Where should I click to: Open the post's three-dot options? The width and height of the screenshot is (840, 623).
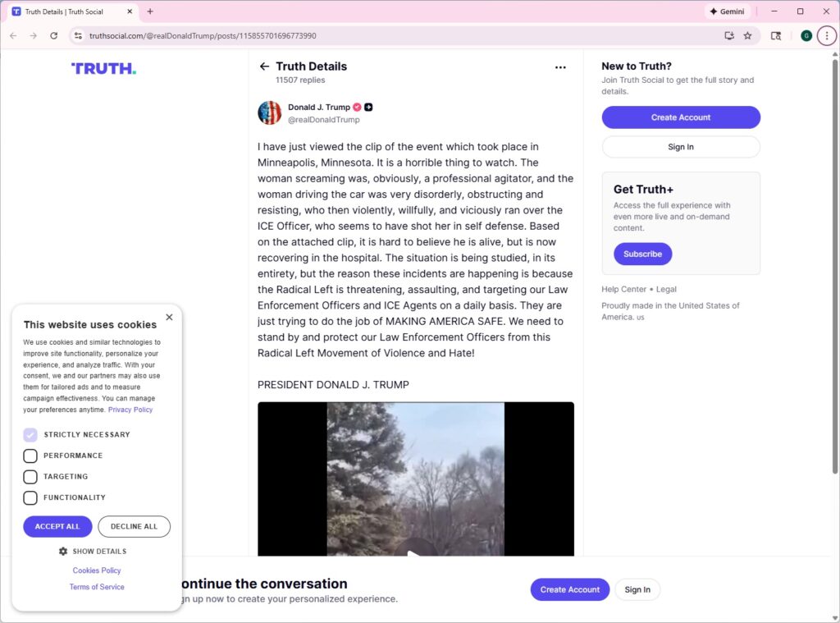(560, 67)
